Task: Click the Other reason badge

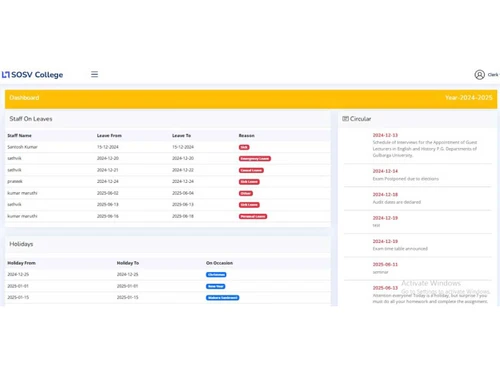Action: [246, 193]
